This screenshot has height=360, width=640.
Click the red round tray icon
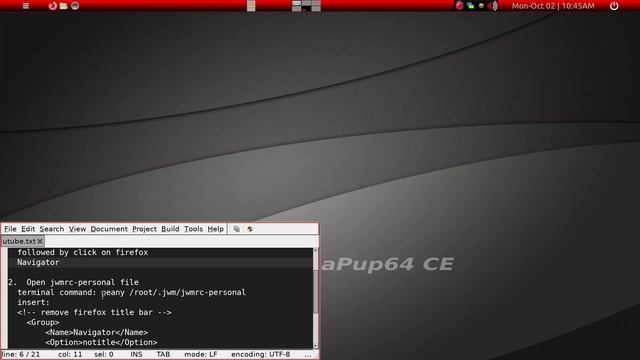point(460,6)
